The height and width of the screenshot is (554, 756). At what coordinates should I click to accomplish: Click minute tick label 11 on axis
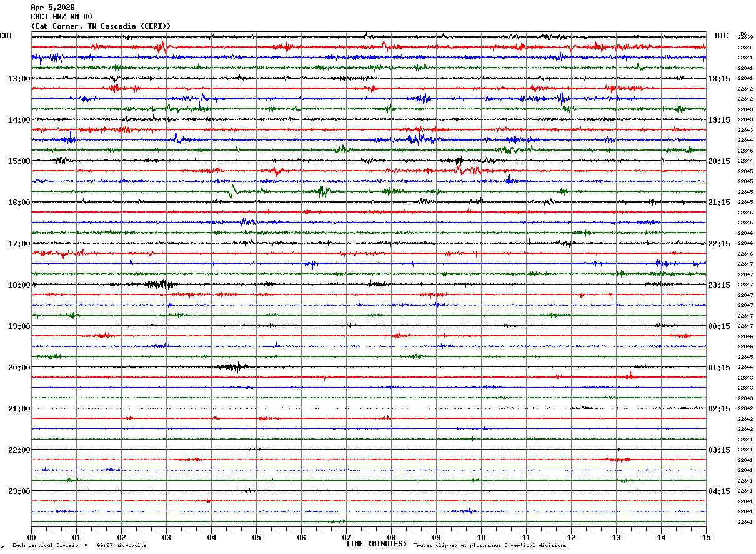pos(526,537)
